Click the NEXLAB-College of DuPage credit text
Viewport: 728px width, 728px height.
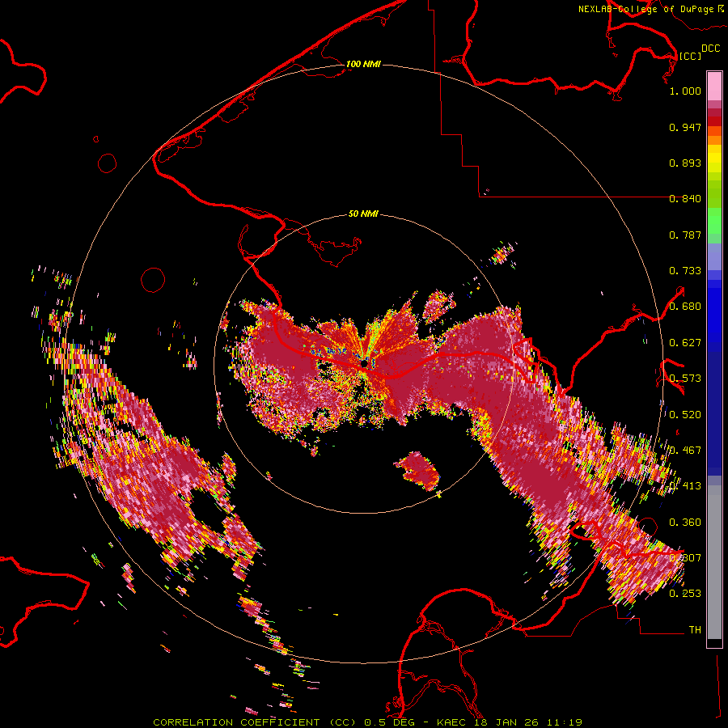click(x=645, y=9)
